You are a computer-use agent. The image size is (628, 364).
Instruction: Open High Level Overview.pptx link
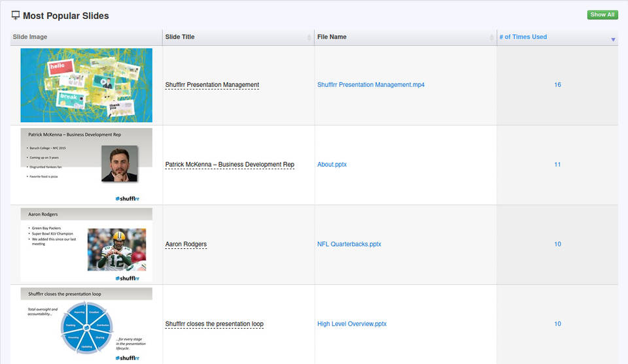click(x=352, y=323)
